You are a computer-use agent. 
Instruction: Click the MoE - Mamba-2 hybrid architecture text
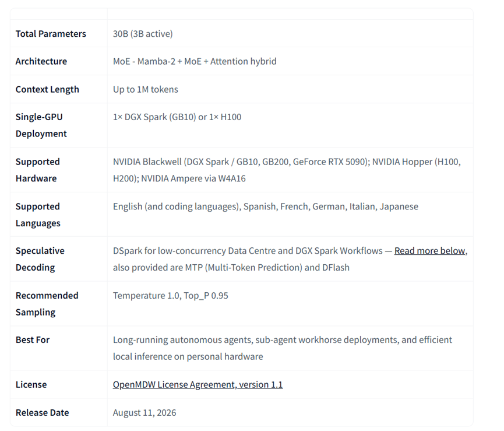click(195, 61)
